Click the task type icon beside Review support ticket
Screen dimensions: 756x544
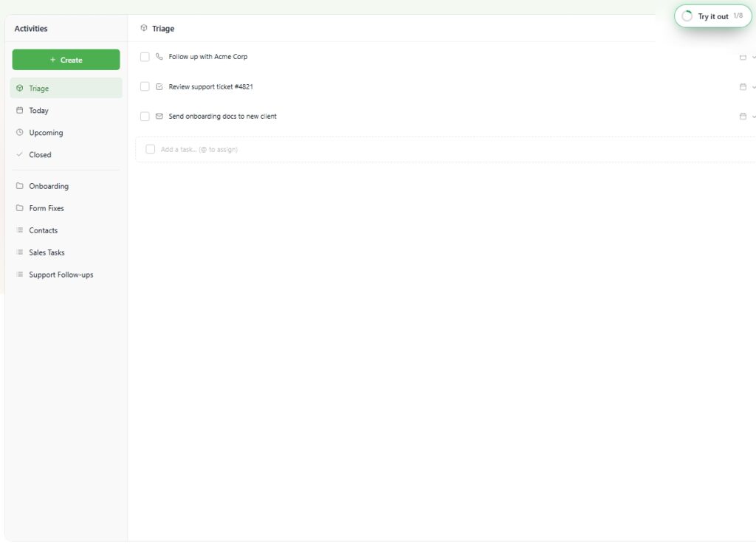pyautogui.click(x=159, y=87)
